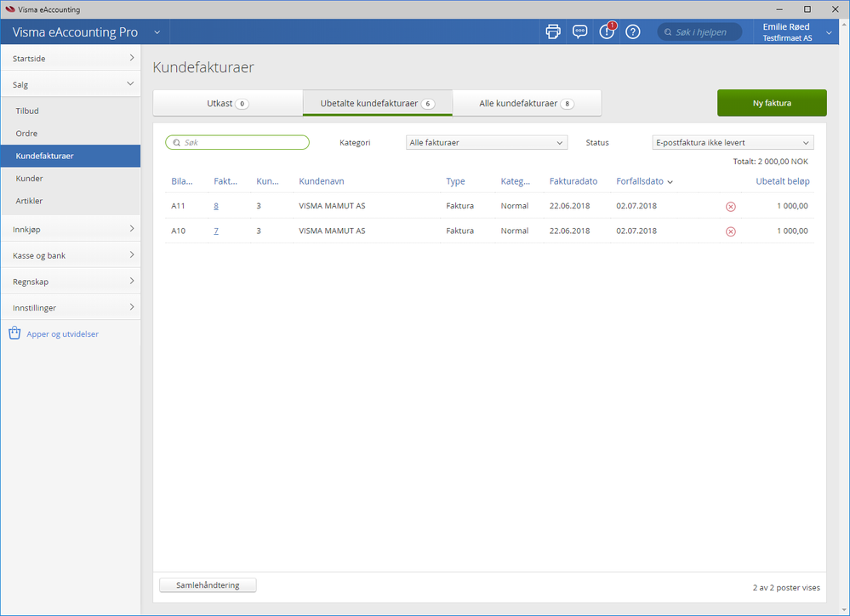The height and width of the screenshot is (616, 850).
Task: Expand the Regnskap sidebar section
Action: click(70, 281)
